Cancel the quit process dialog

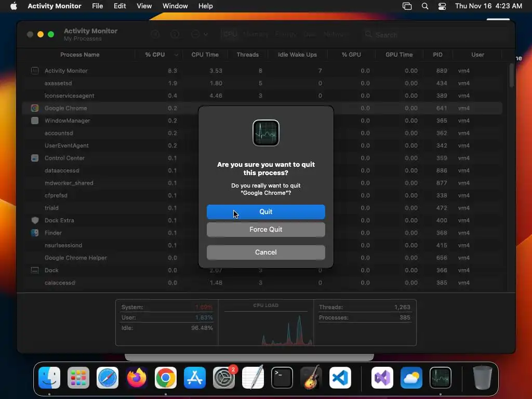point(265,252)
